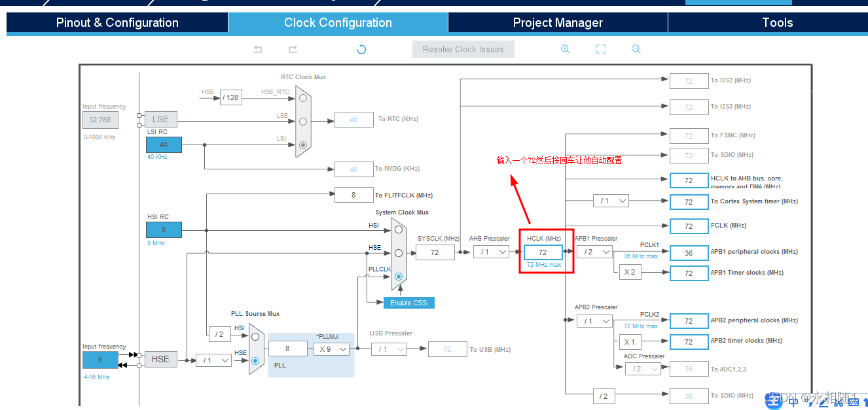Click the HCLK (MHz) input field
Screen dimensions: 868x410
(543, 252)
